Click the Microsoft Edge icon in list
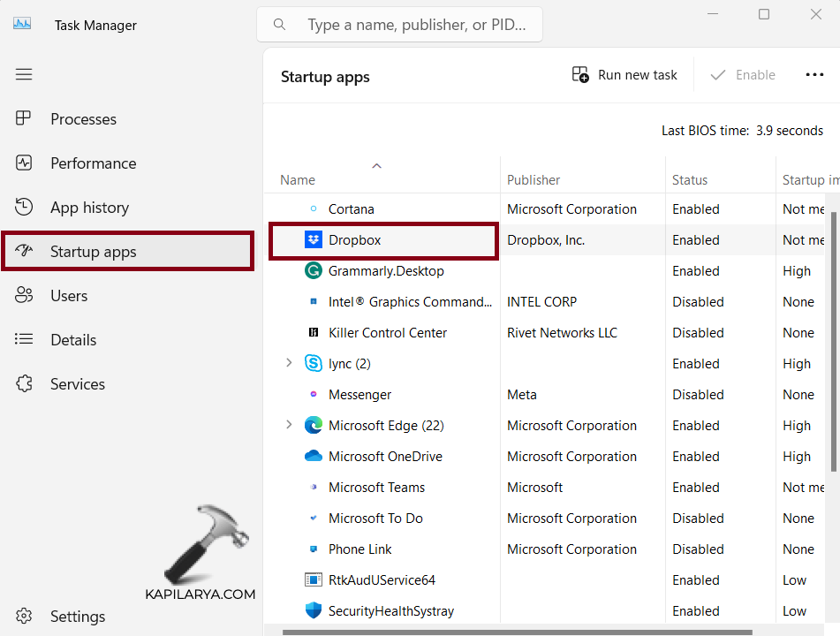840x636 pixels. (x=313, y=426)
